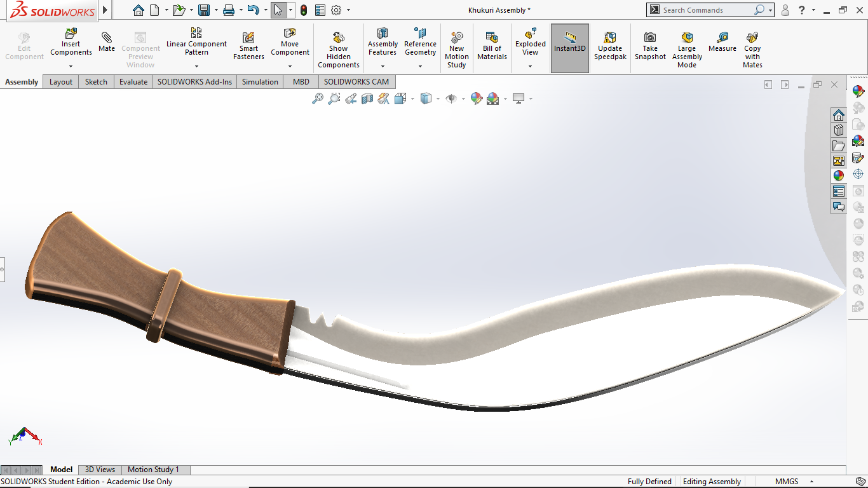Open the Reference Geometry dropdown arrow
Image resolution: width=868 pixels, height=488 pixels.
(420, 66)
